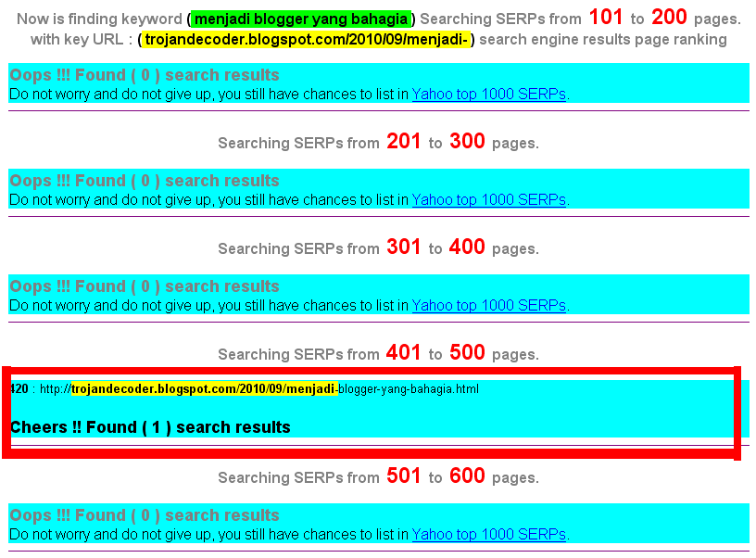Click the red number 200
Screen dimensions: 756x558
669,18
